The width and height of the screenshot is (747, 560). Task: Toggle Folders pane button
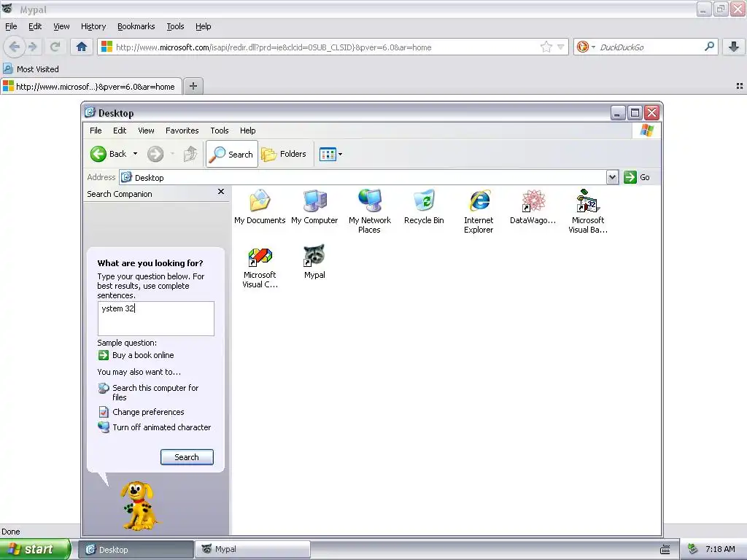284,154
